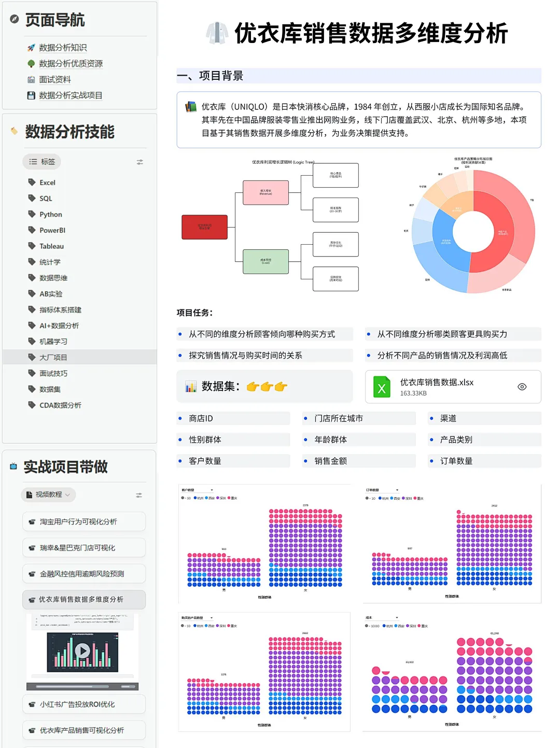Viewport: 560px width, 748px height.
Task: Click the tag icon next to AB实验
Action: coord(32,293)
